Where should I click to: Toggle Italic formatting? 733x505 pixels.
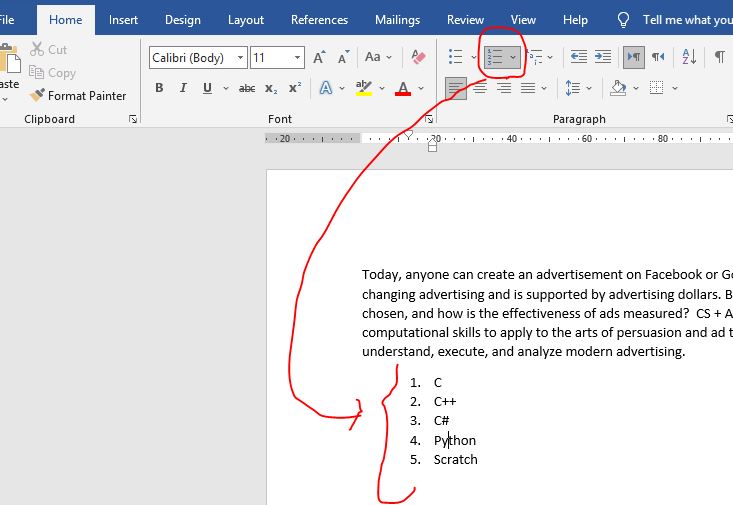pyautogui.click(x=183, y=89)
